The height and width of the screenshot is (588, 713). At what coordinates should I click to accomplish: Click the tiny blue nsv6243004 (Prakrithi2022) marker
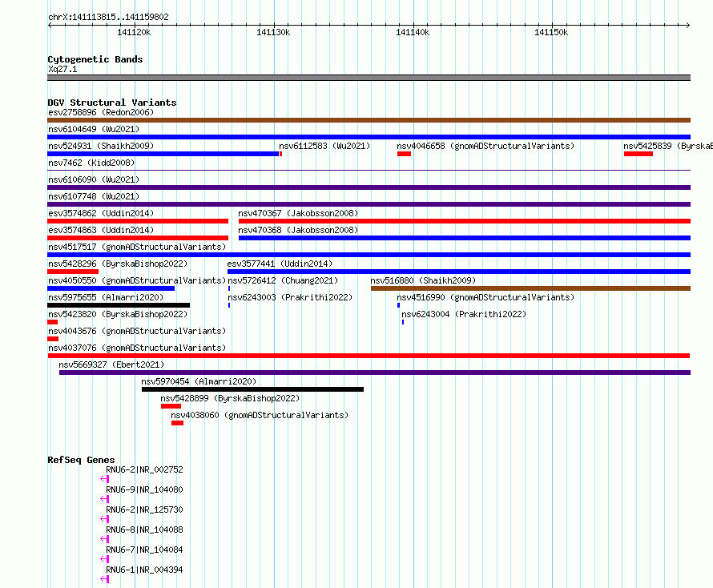click(403, 322)
